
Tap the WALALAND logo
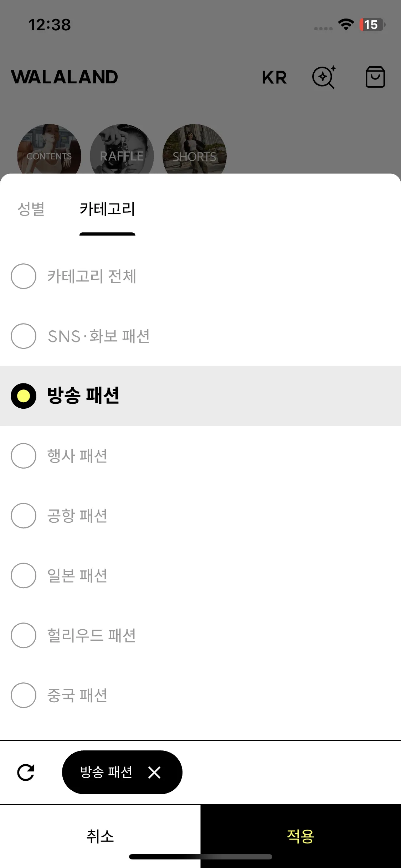65,77
